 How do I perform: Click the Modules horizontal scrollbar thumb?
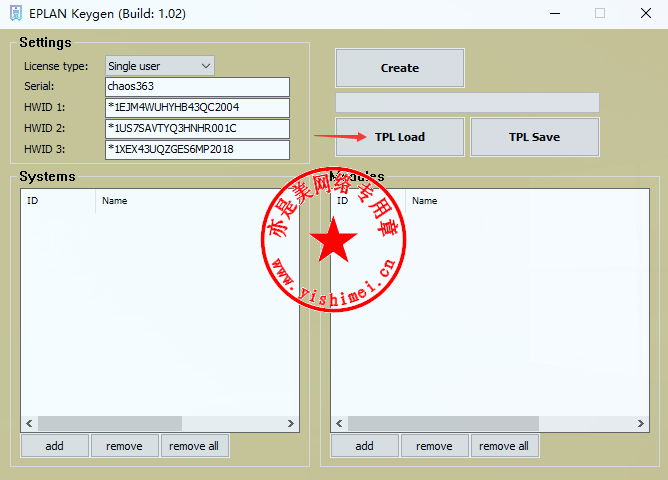443,423
